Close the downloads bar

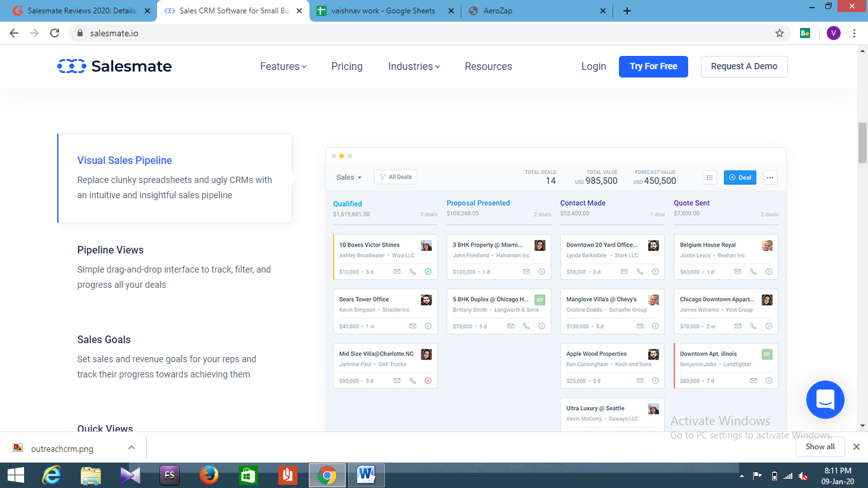coord(856,447)
